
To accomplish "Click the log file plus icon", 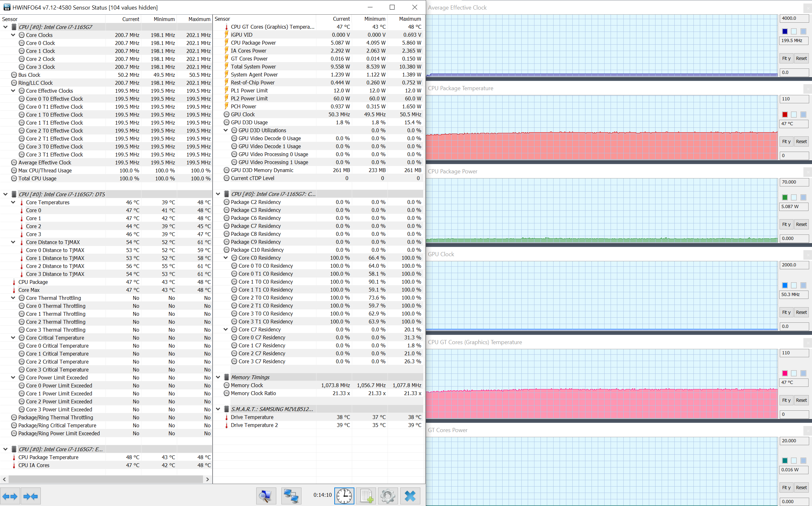I will tap(366, 496).
